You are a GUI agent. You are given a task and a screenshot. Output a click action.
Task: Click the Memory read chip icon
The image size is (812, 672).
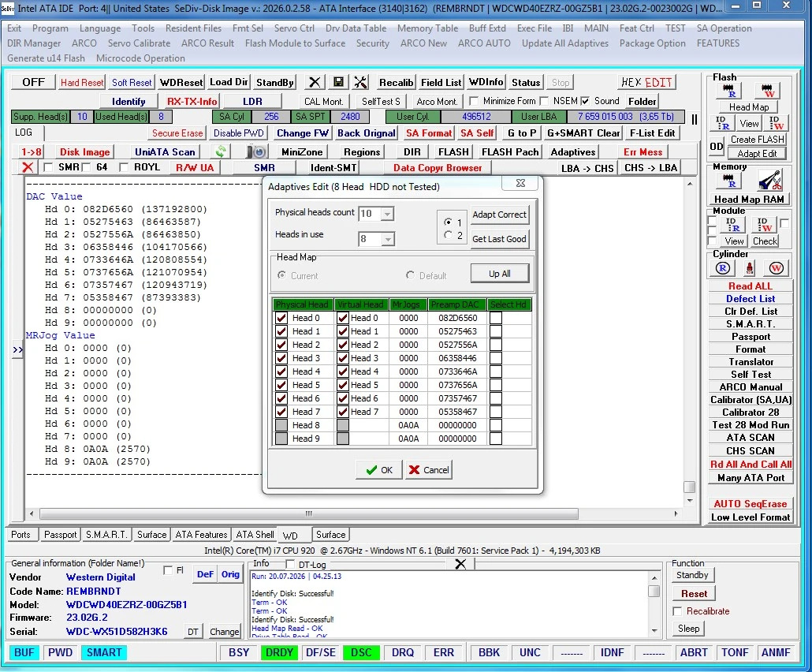(728, 181)
